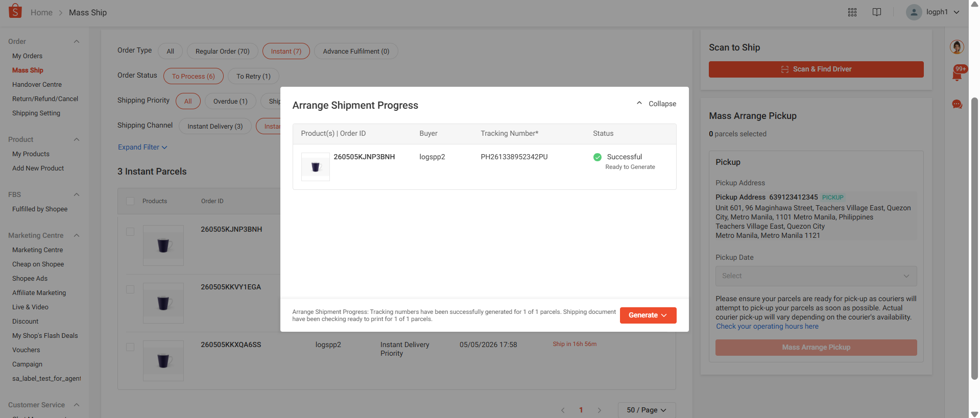Select page number 1
980x418 pixels.
pos(581,410)
